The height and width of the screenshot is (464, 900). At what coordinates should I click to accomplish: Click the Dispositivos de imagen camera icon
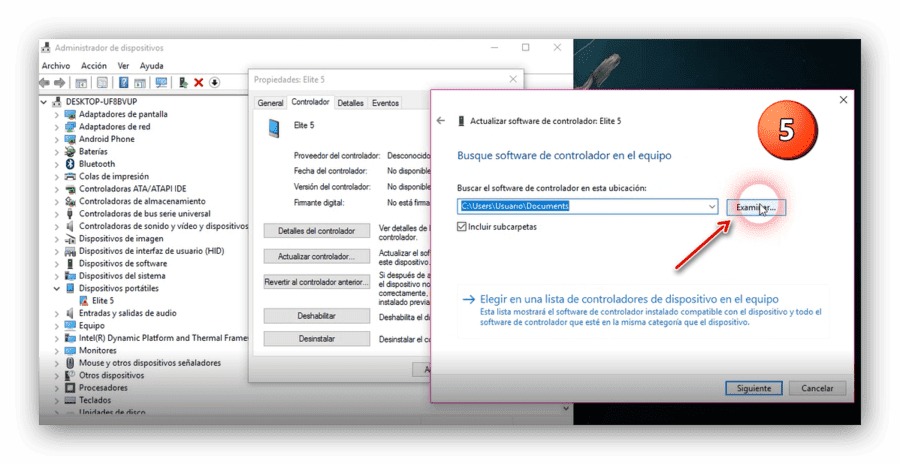[x=70, y=239]
